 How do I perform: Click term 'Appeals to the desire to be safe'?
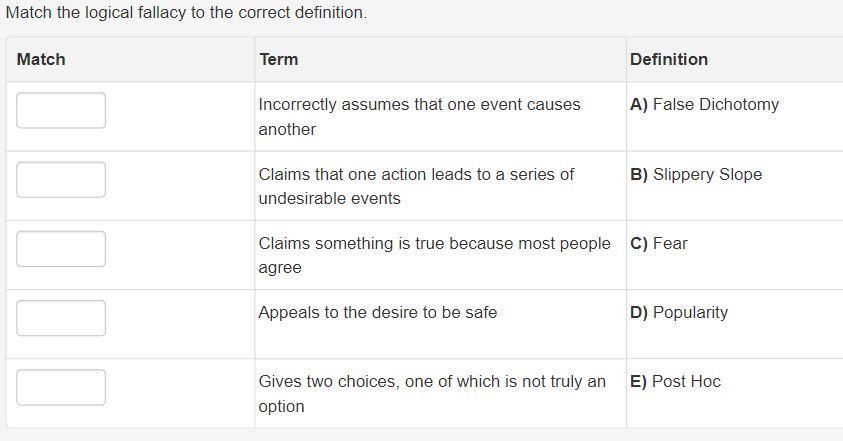pos(377,313)
